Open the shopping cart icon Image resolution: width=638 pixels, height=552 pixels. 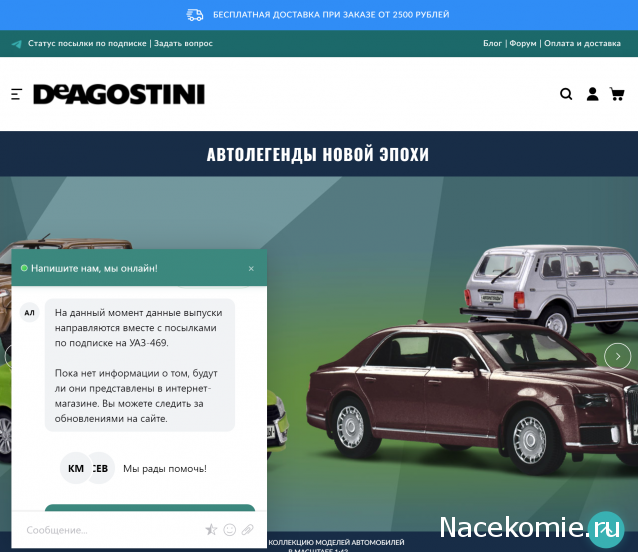(x=617, y=94)
